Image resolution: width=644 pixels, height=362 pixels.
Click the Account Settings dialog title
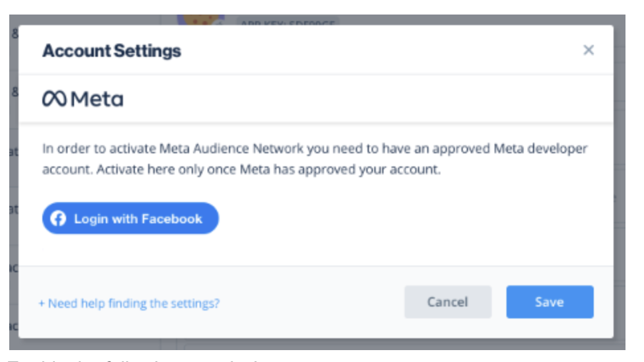click(112, 51)
